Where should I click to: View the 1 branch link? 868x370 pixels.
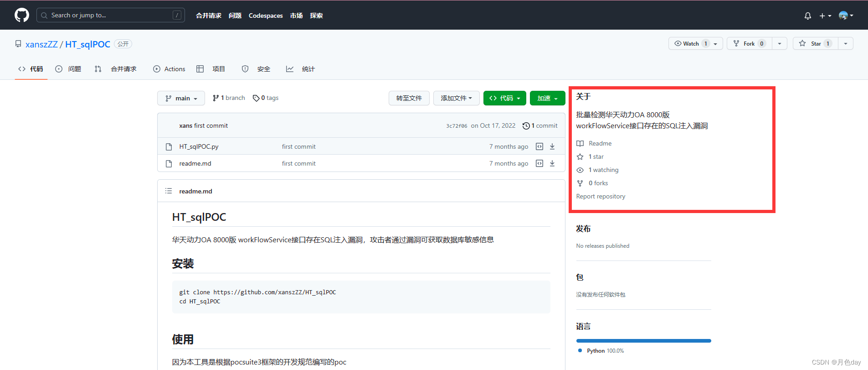coord(229,98)
